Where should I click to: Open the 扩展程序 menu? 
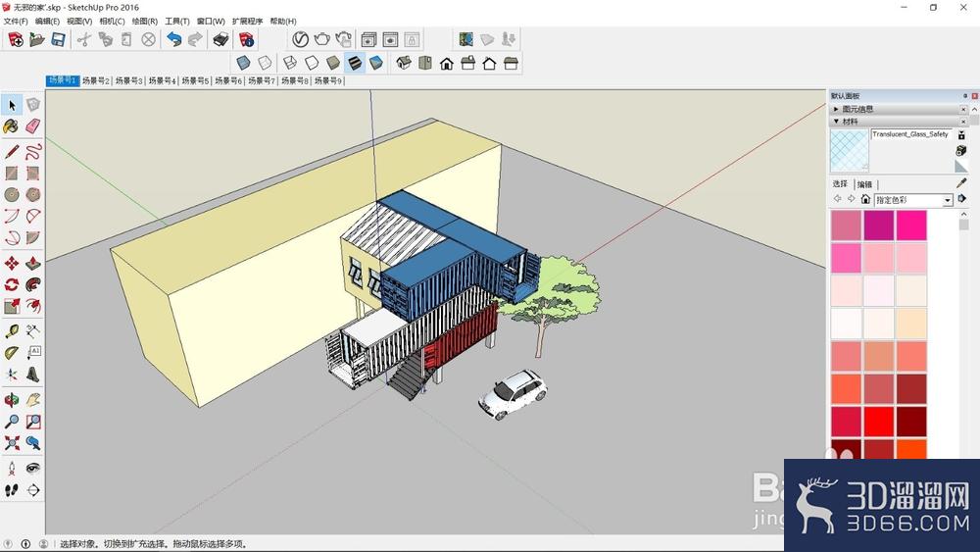click(x=248, y=21)
